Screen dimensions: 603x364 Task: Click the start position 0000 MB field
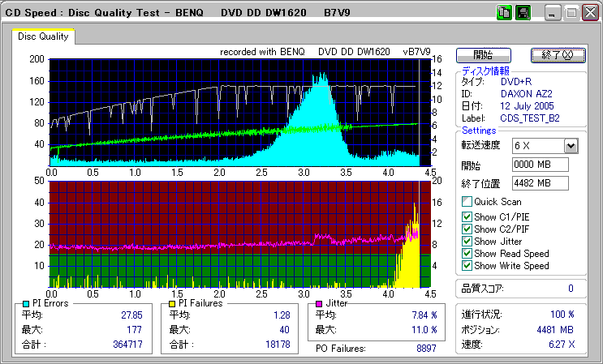[540, 165]
